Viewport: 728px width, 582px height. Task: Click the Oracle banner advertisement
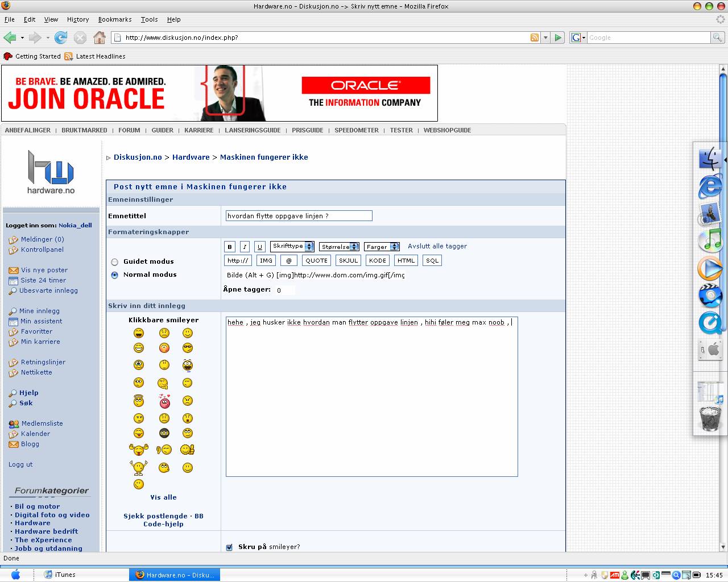[x=220, y=93]
